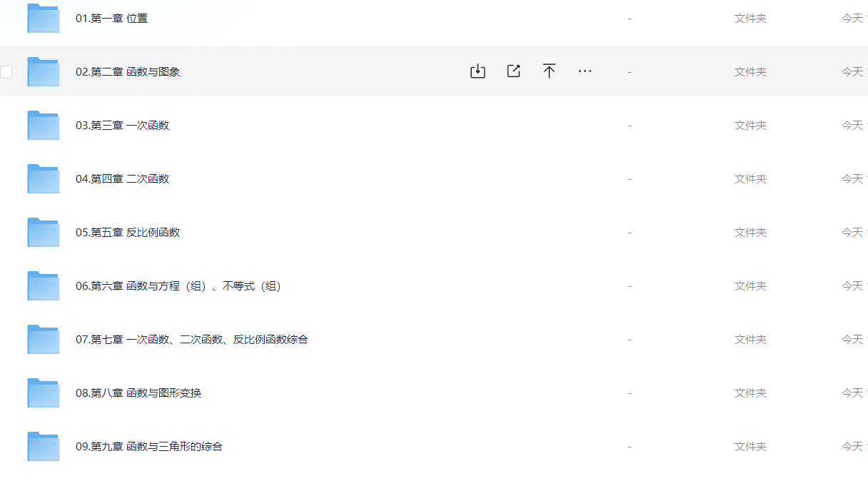Click 文件夹 type in 07.第七章 row
This screenshot has width=868, height=481.
pyautogui.click(x=751, y=340)
